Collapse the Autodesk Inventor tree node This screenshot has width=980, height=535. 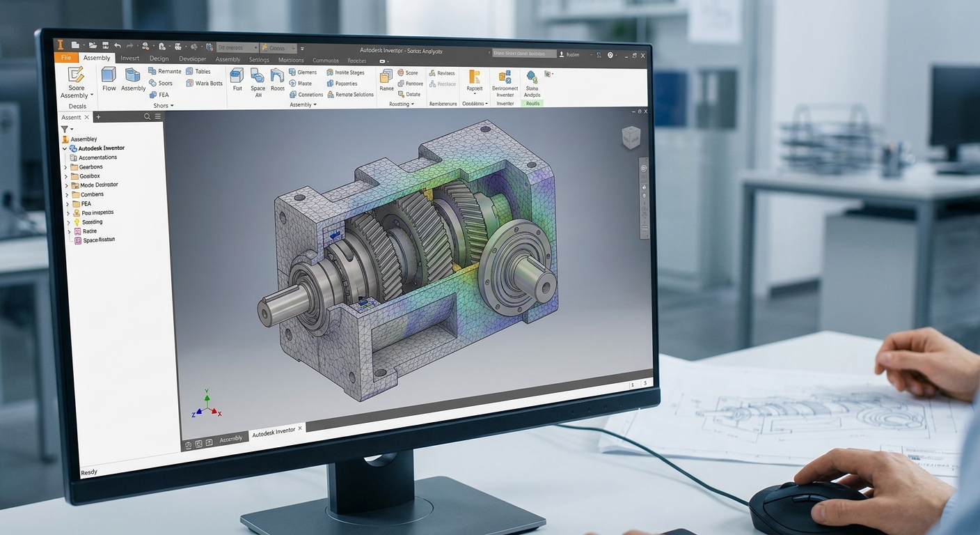(65, 148)
